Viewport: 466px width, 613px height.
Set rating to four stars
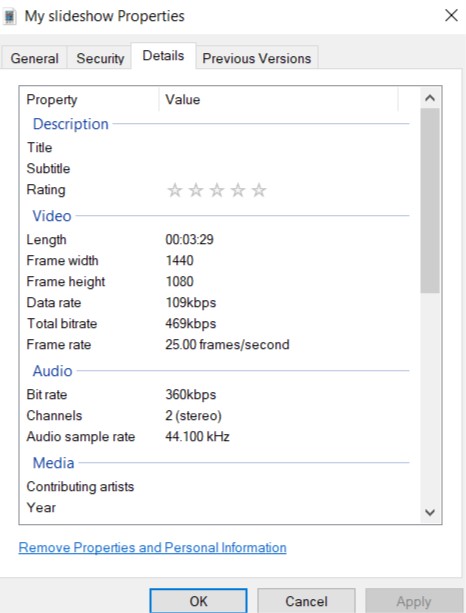238,190
